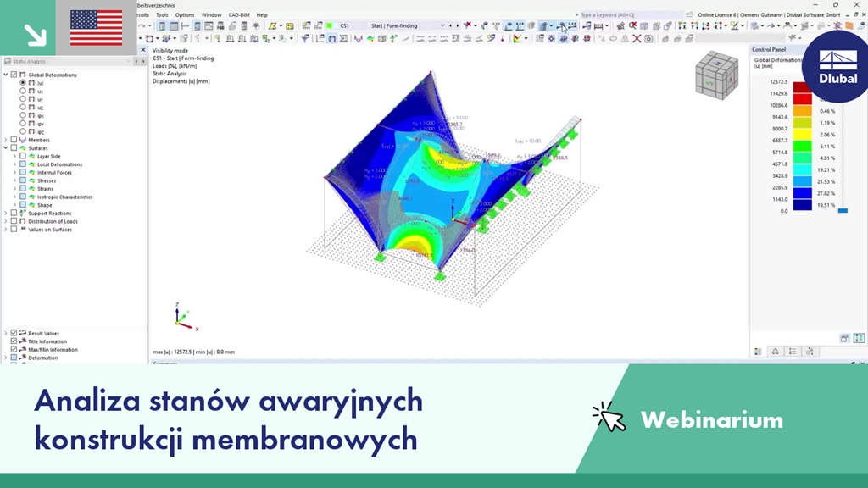
Task: Open the Start | Form-finding load case dropdown
Action: point(442,25)
